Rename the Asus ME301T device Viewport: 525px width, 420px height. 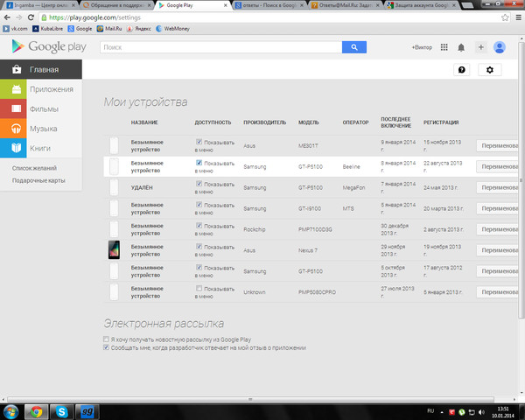click(x=499, y=146)
